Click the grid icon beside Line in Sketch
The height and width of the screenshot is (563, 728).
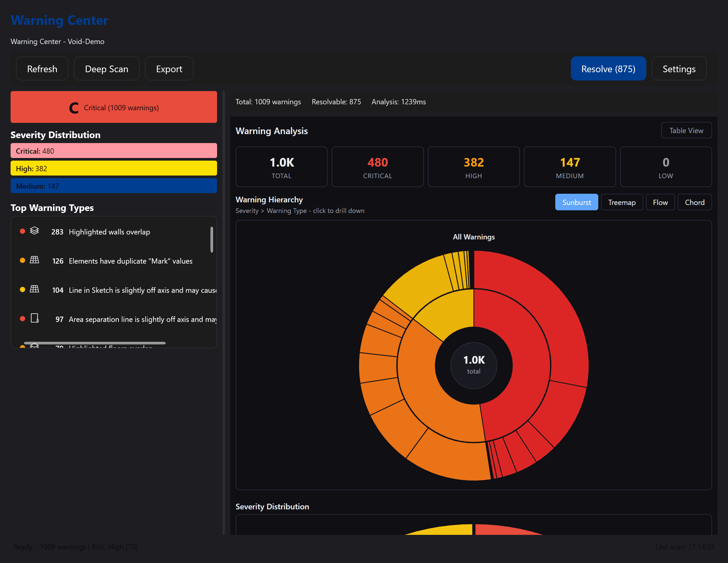34,289
